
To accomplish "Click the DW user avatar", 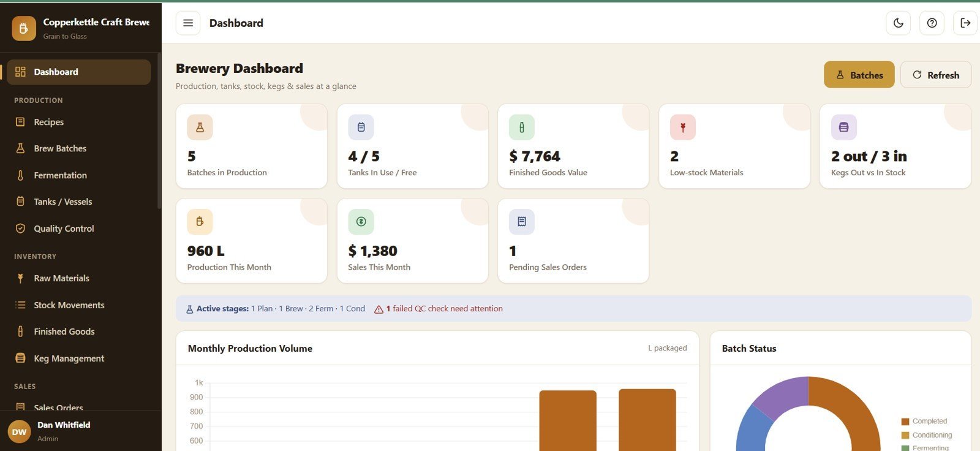I will pyautogui.click(x=19, y=432).
